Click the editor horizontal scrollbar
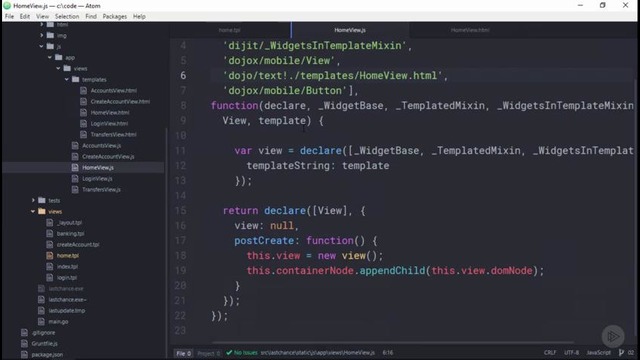The width and height of the screenshot is (640, 360). coord(392,342)
